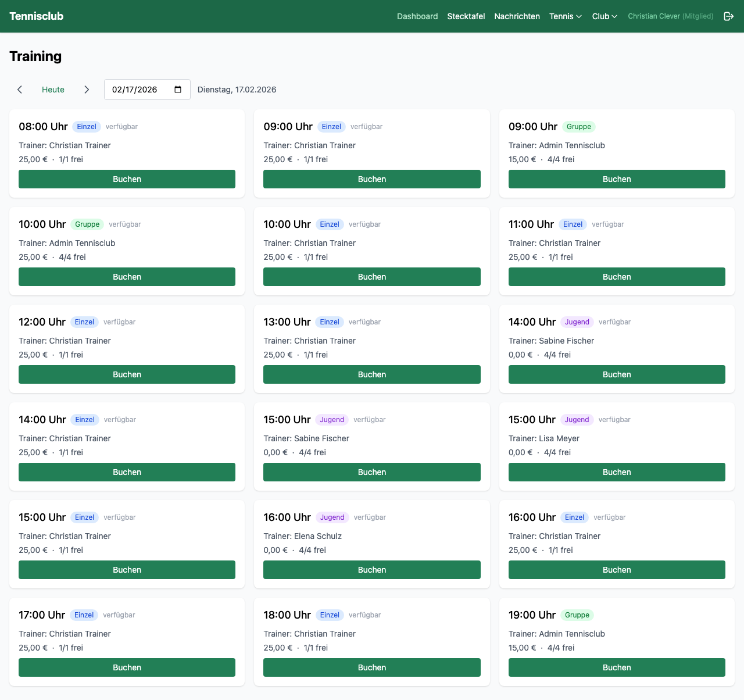Open the Tennis dropdown menu
Screen dimensions: 744x700
pyautogui.click(x=564, y=16)
